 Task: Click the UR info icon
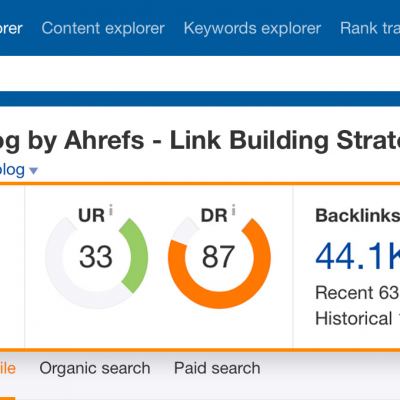(111, 210)
